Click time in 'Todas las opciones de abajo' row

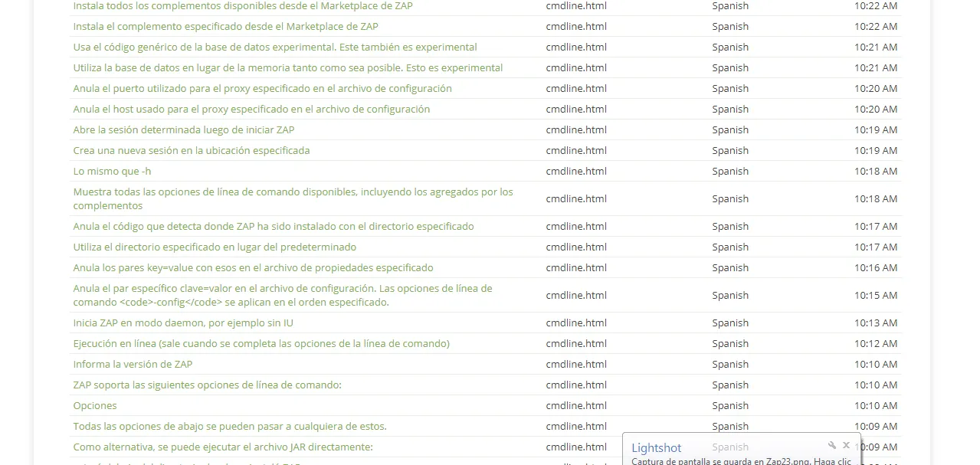point(876,426)
